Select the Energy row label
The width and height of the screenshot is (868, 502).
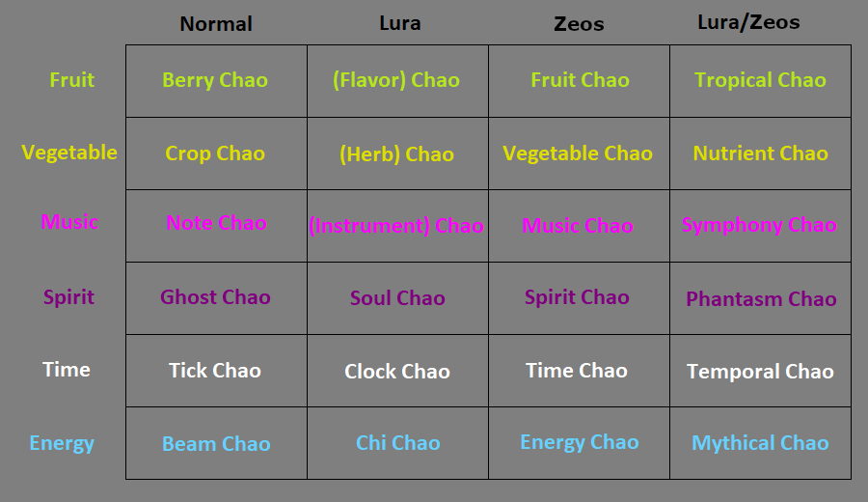pyautogui.click(x=62, y=443)
